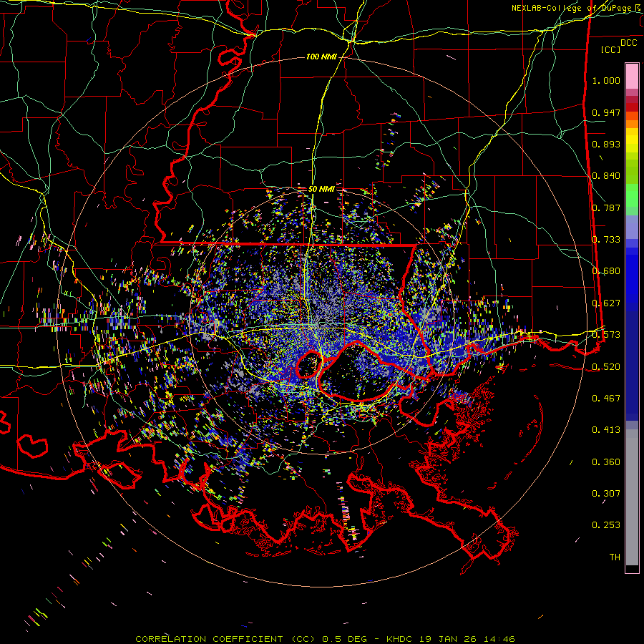Click the [CC] unit label
Image resolution: width=644 pixels, height=644 pixels.
[x=611, y=49]
